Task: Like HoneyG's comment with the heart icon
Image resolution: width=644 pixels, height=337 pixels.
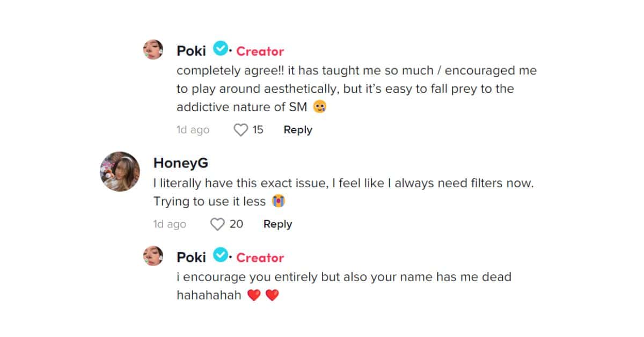Action: [217, 224]
